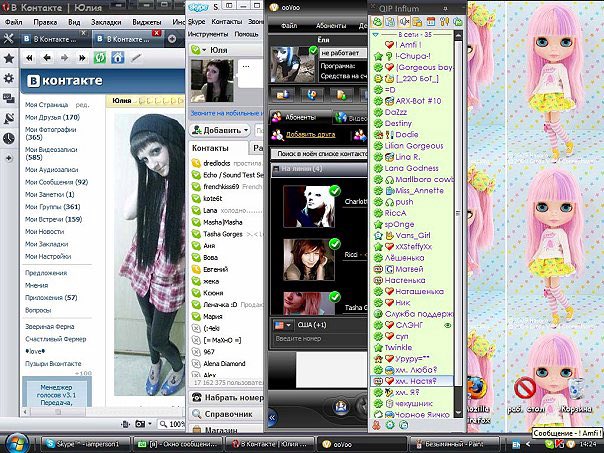Click QIP contact list scrollbar down arrow
This screenshot has height=453, width=604.
(x=458, y=414)
